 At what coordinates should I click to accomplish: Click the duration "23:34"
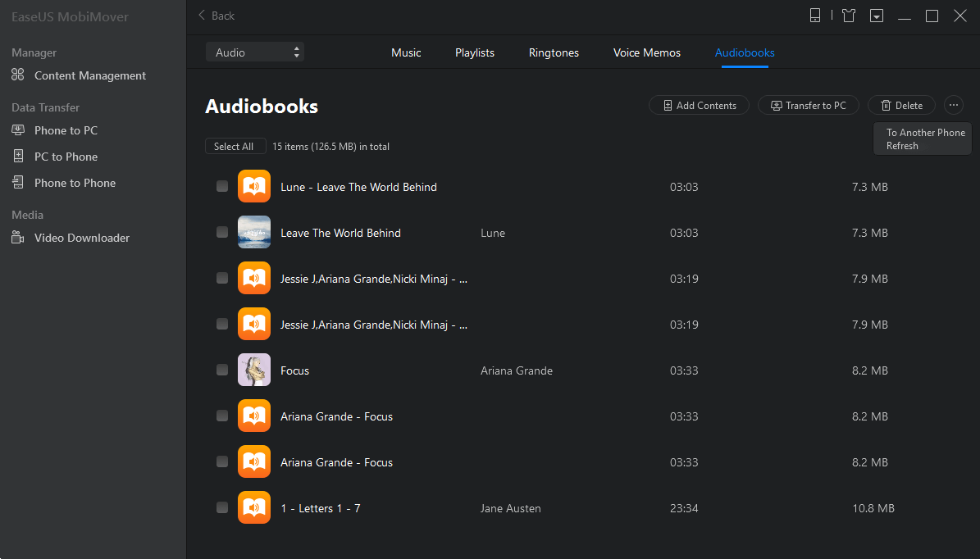click(x=684, y=508)
